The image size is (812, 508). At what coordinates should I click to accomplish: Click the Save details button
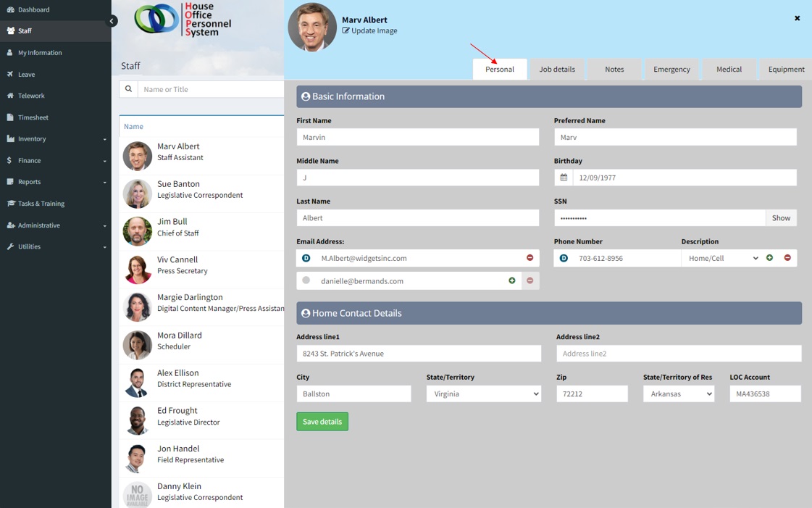322,422
